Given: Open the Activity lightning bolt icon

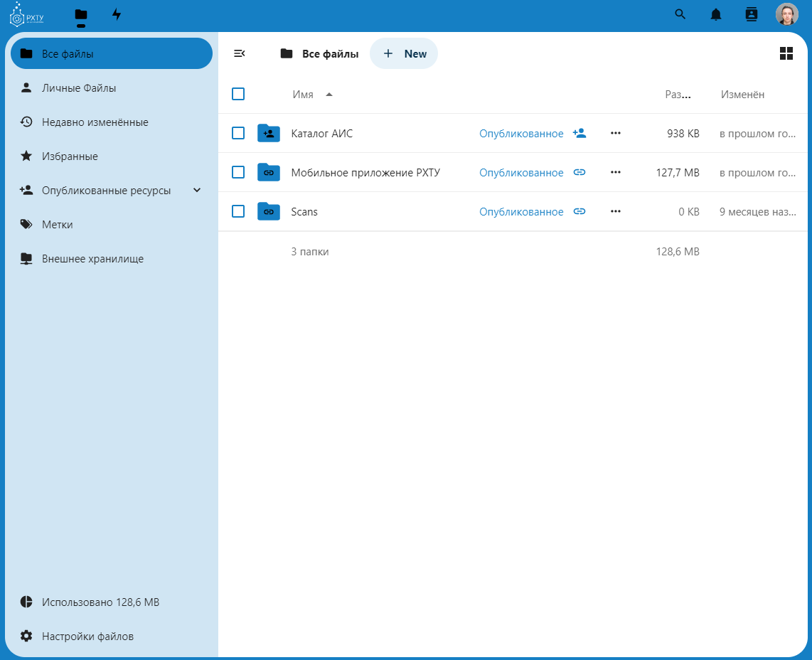Looking at the screenshot, I should [x=117, y=14].
